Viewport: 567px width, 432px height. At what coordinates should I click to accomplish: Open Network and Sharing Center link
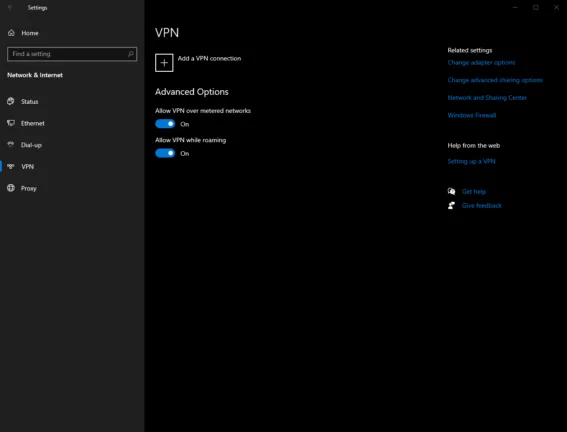tap(487, 98)
